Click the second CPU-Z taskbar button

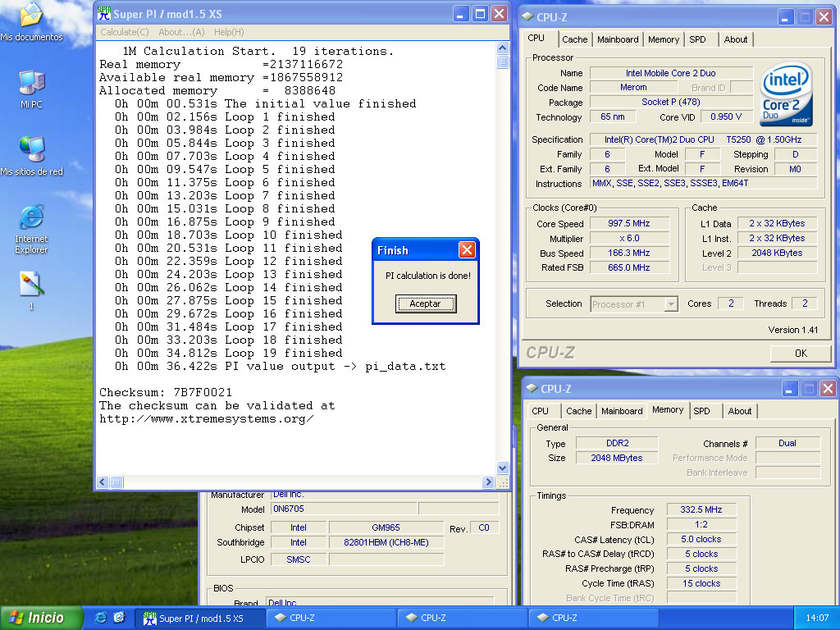[x=463, y=618]
